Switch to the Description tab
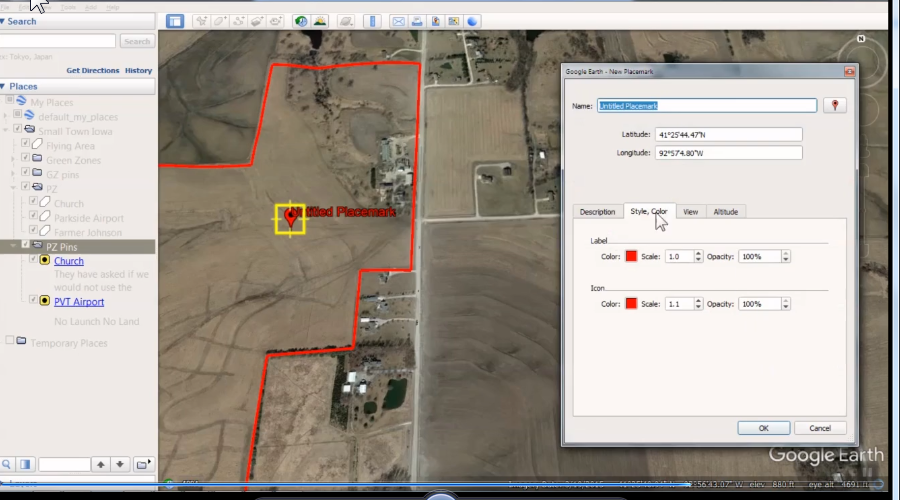This screenshot has height=500, width=900. click(x=597, y=212)
